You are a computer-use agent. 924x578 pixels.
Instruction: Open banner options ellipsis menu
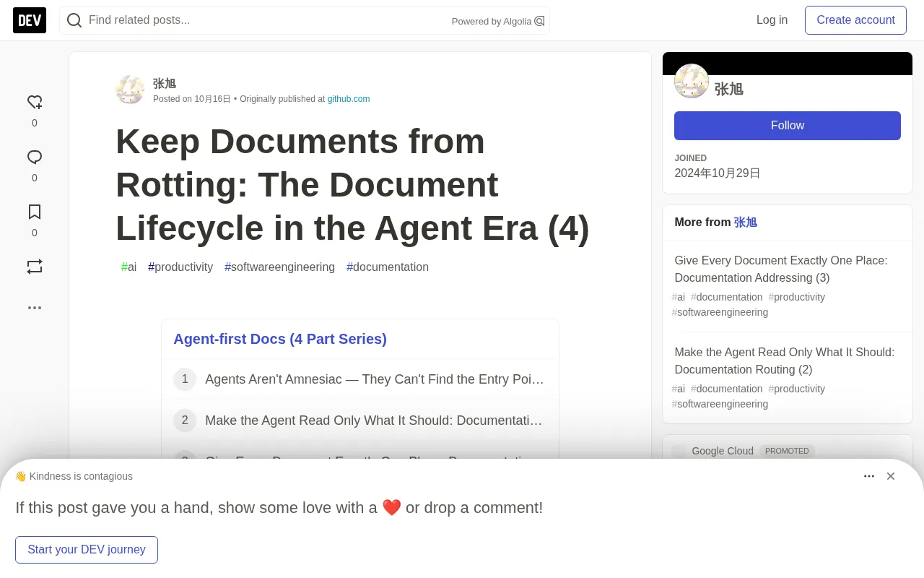point(869,476)
